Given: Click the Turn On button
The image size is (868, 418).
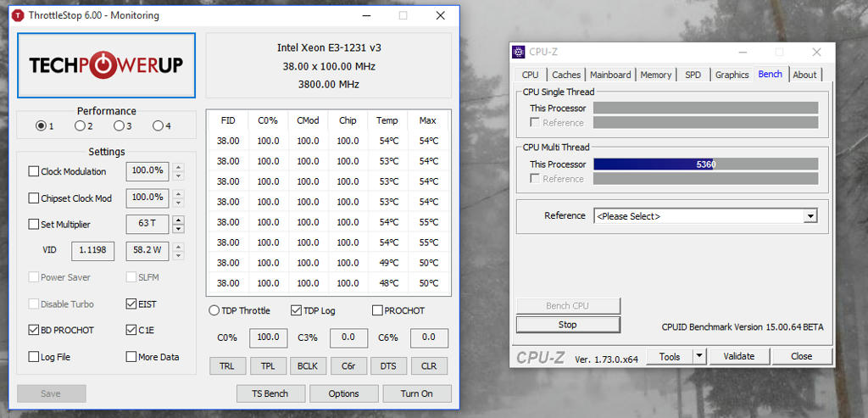Looking at the screenshot, I should pos(417,393).
